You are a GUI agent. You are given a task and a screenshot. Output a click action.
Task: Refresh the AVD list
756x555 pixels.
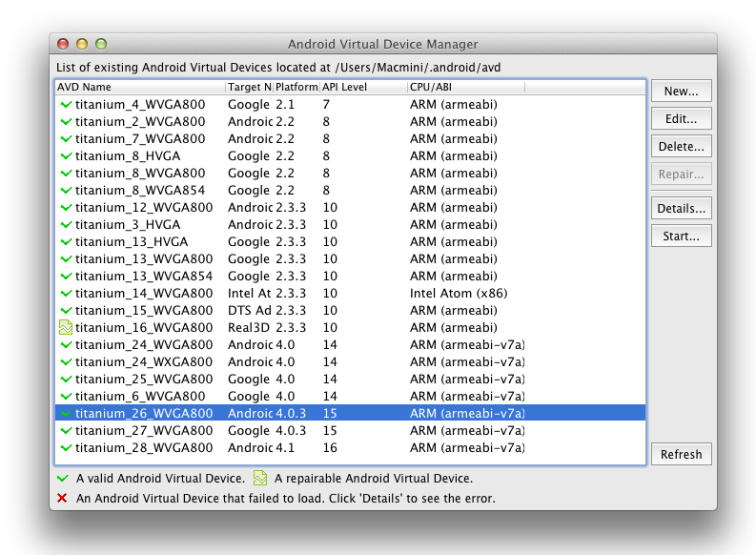(681, 454)
